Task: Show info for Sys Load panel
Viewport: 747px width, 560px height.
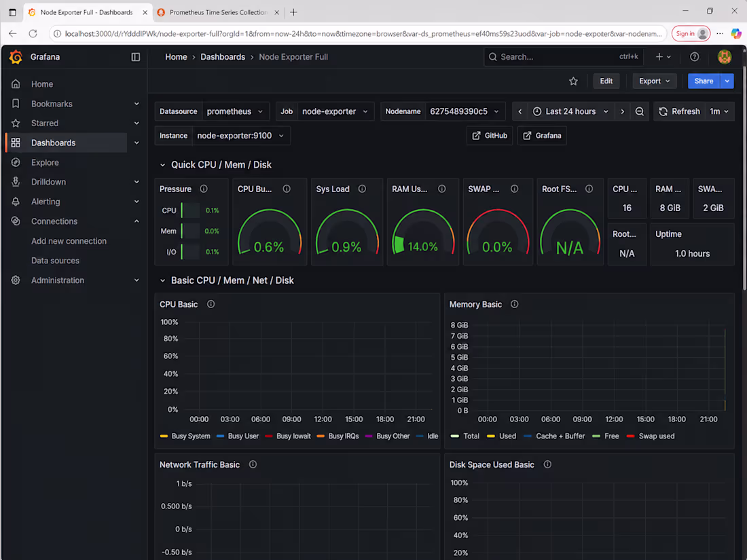Action: point(362,189)
